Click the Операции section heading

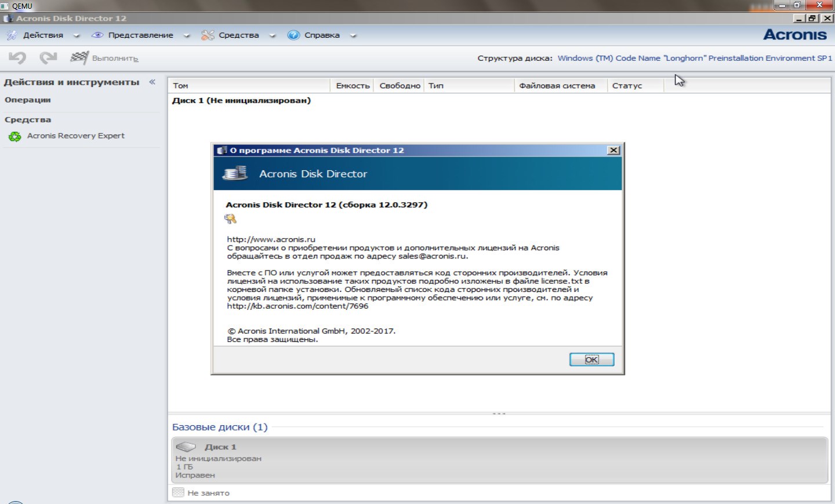[x=28, y=100]
